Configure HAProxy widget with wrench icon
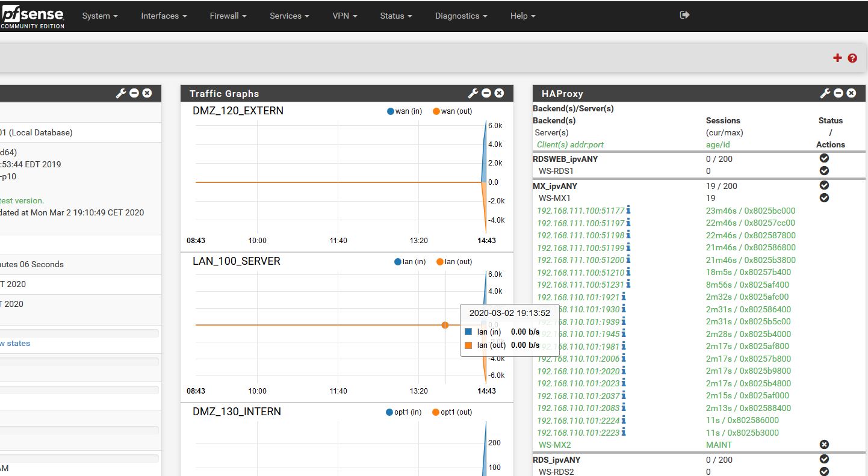This screenshot has height=476, width=868. (x=825, y=93)
